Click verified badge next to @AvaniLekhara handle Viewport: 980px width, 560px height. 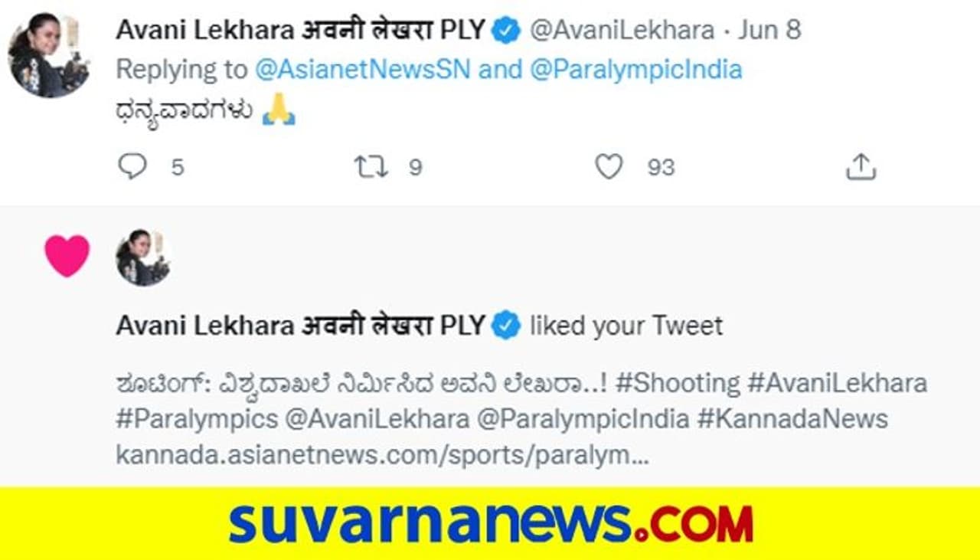click(506, 30)
